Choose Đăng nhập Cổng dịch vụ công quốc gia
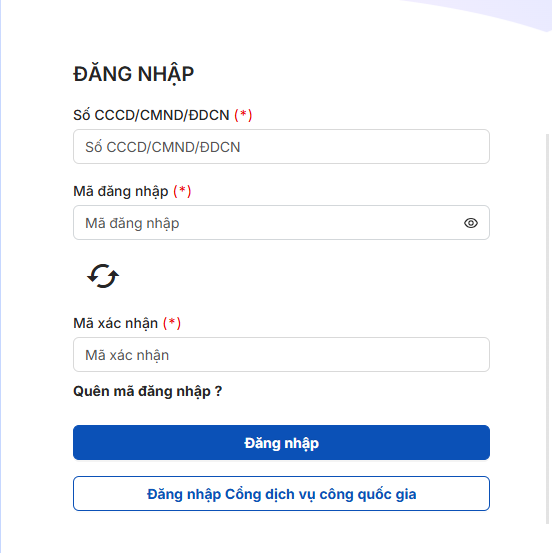552x553 pixels. [281, 493]
